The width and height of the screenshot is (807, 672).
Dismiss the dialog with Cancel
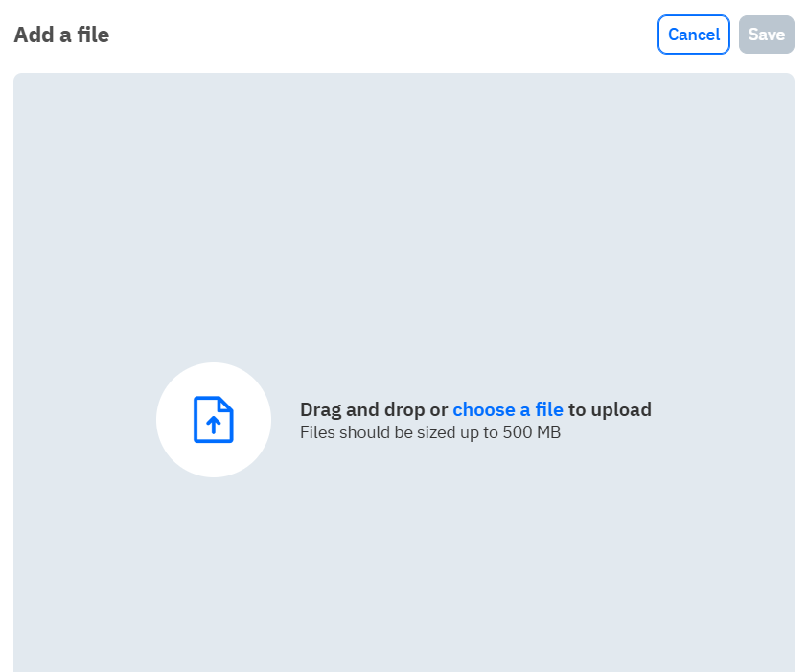[x=693, y=35]
